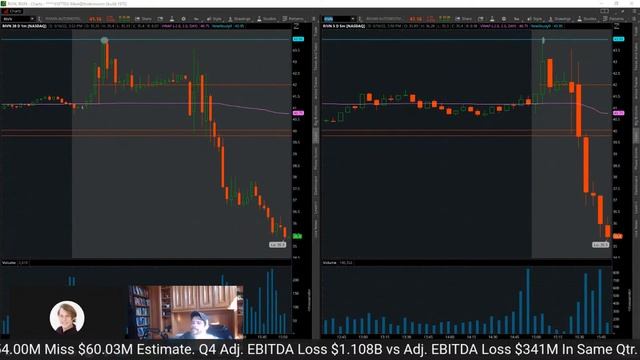Click the pin window icon
The image size is (640, 360).
(x=623, y=11)
